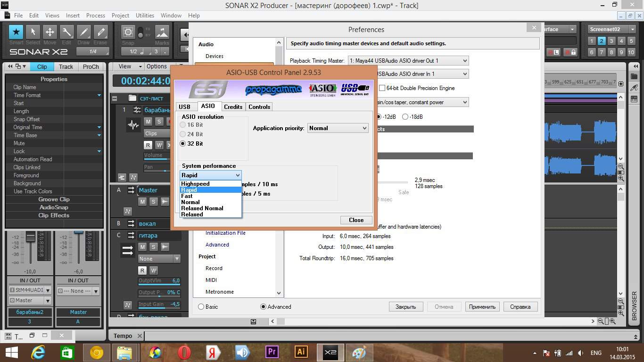This screenshot has height=362, width=644.
Task: Choose the Edit tool icon
Action: click(x=66, y=33)
